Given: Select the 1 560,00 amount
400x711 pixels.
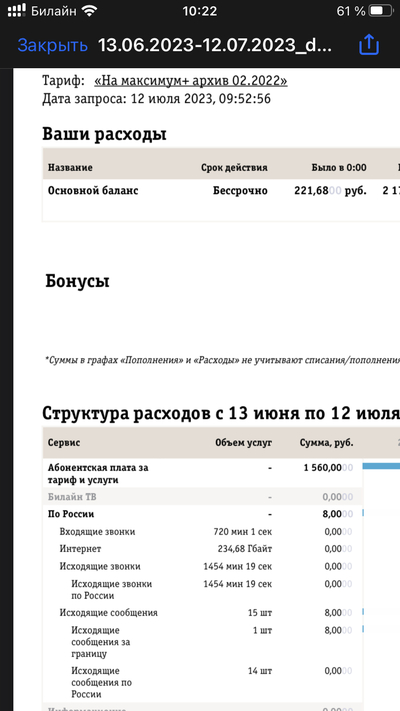Looking at the screenshot, I should tap(328, 468).
